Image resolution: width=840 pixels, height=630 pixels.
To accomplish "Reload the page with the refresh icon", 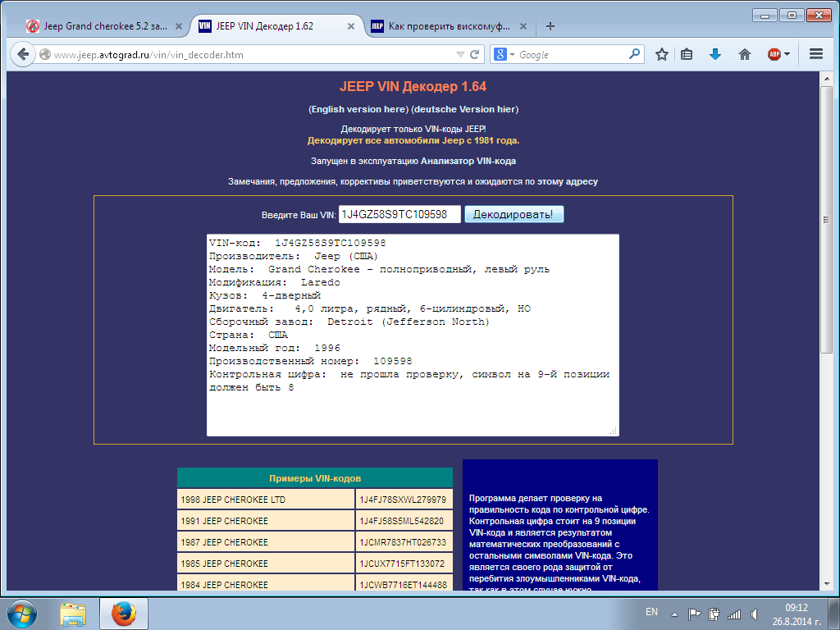I will 475,55.
